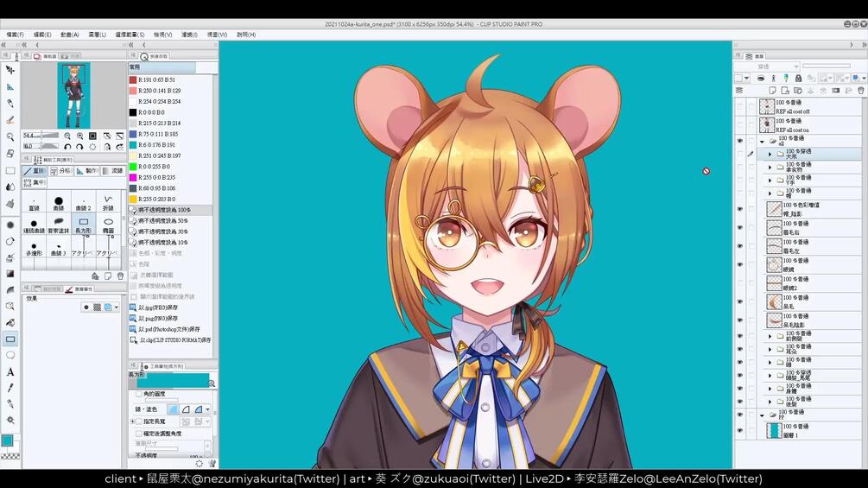Click the zoom out icon in Navigator
The height and width of the screenshot is (488, 868).
click(67, 136)
